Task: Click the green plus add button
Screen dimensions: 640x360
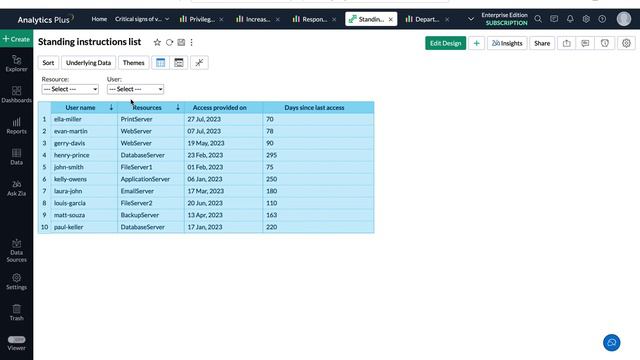Action: pyautogui.click(x=476, y=43)
